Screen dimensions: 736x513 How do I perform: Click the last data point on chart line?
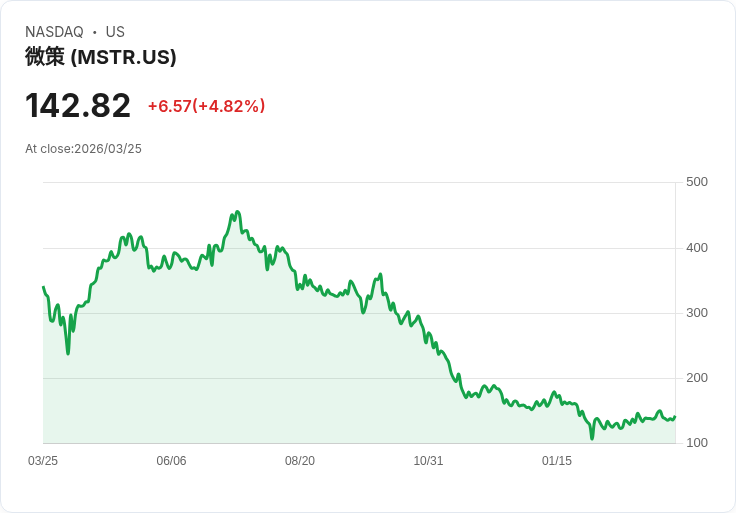pyautogui.click(x=675, y=417)
